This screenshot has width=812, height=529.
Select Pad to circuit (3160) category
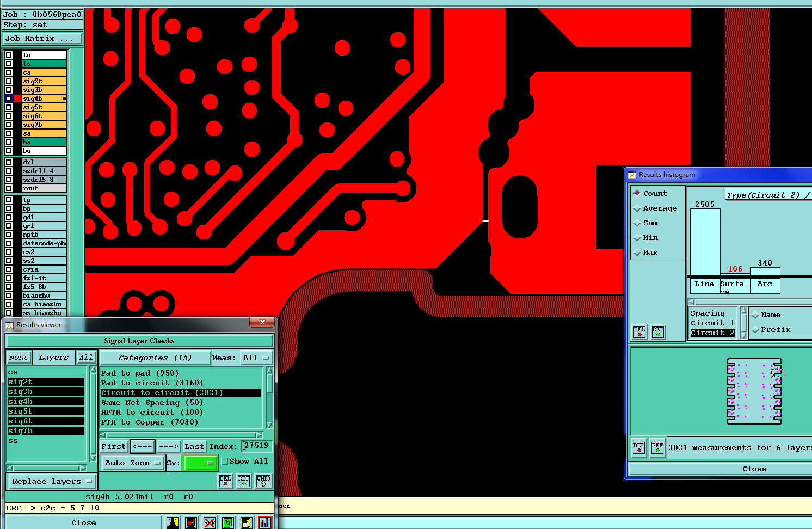coord(181,383)
